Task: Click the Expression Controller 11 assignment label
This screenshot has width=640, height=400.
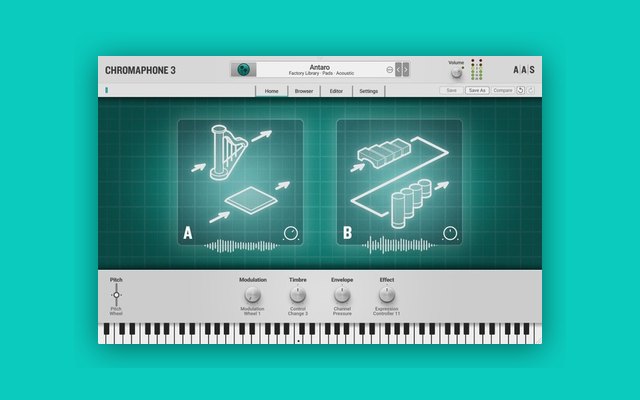Action: pyautogui.click(x=387, y=311)
